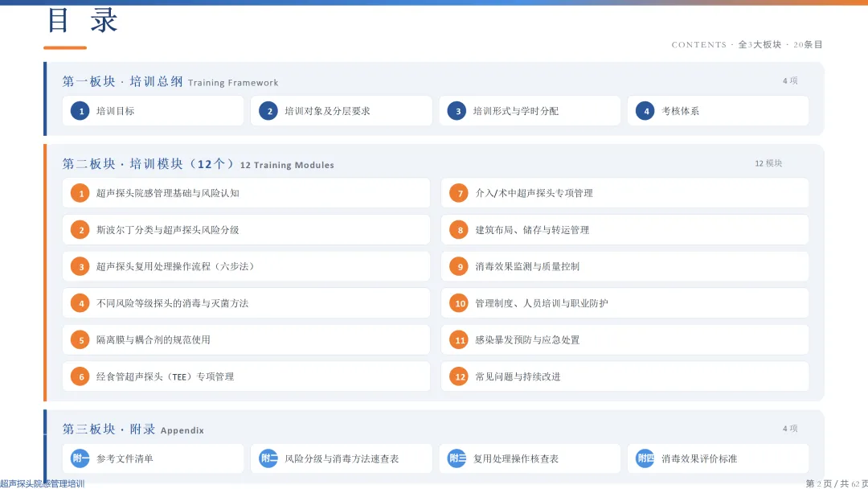Click the 附一 badge for 参考文件清单
The width and height of the screenshot is (868, 489).
pos(80,458)
